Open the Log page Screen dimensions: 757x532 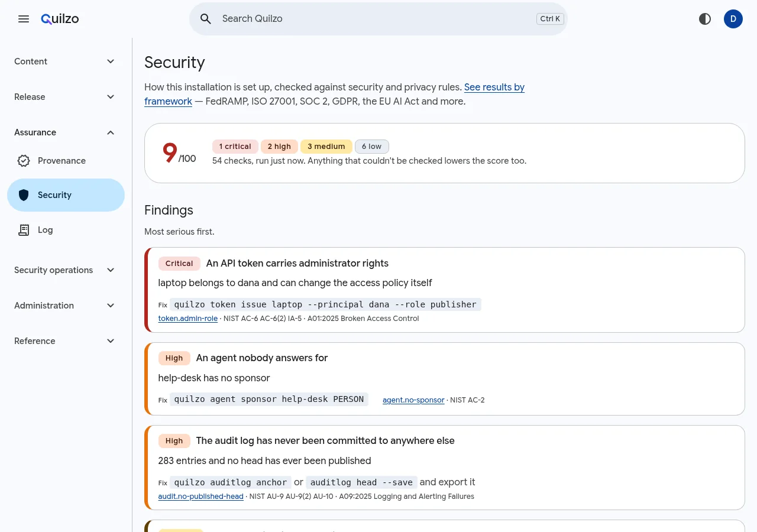point(66,230)
